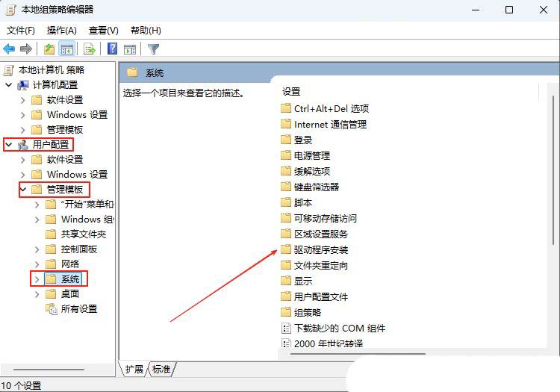Toggle the show/hide action pane icon

(130, 49)
